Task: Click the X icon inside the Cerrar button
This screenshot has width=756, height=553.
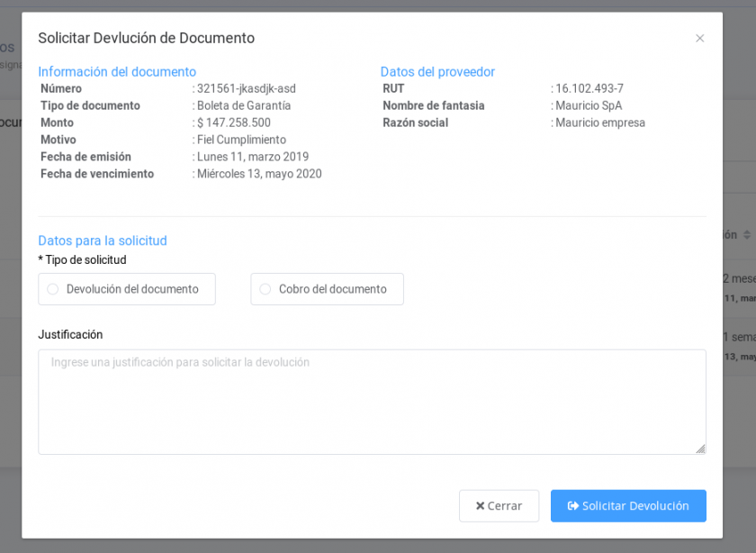Action: click(x=479, y=505)
